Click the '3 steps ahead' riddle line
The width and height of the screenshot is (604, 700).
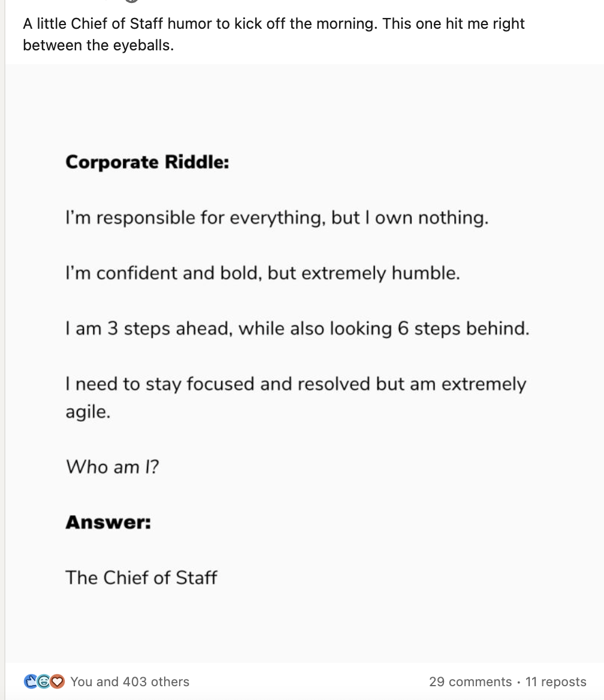coord(297,328)
